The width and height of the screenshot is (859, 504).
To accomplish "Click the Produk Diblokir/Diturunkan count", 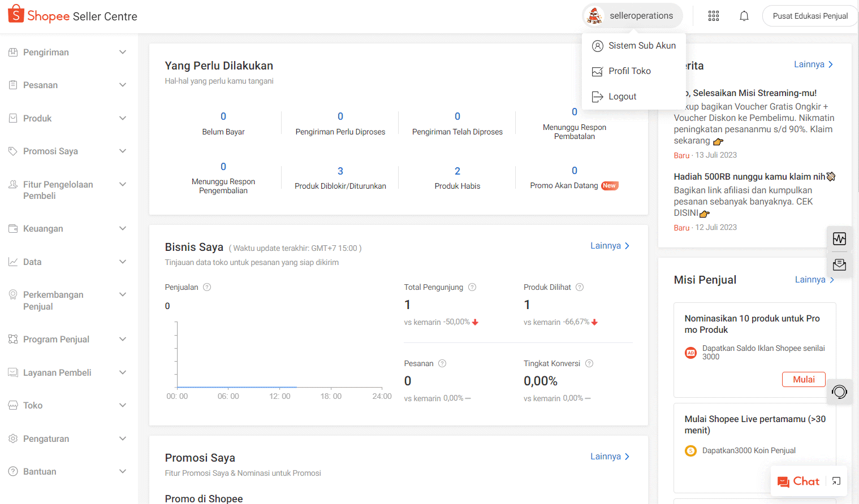I will [340, 171].
